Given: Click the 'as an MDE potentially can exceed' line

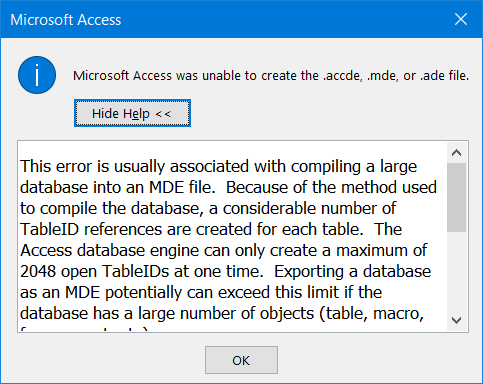Looking at the screenshot, I should pyautogui.click(x=201, y=293).
